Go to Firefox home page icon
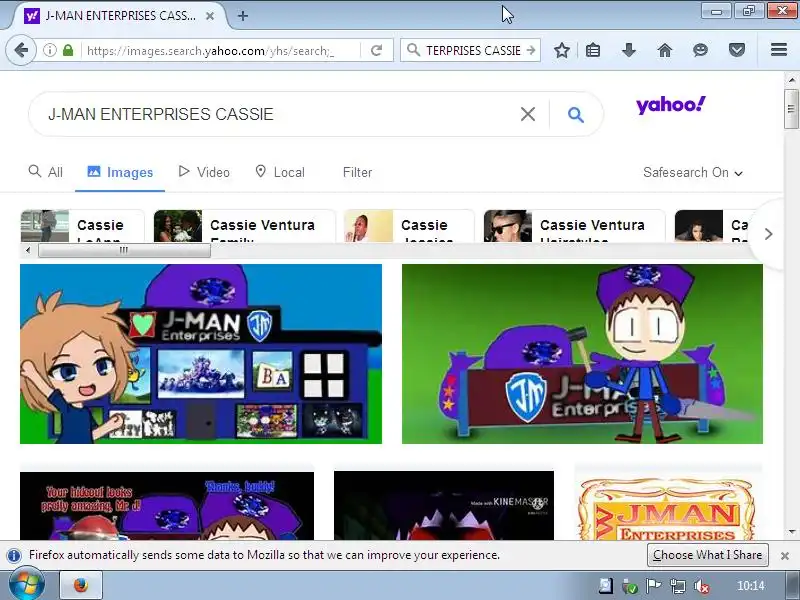 665,50
